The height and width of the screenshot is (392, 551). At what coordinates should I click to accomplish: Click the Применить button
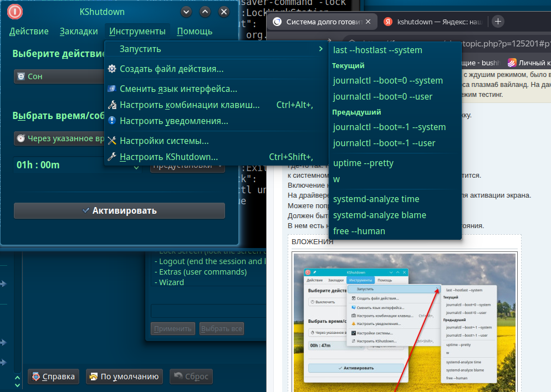click(x=173, y=329)
